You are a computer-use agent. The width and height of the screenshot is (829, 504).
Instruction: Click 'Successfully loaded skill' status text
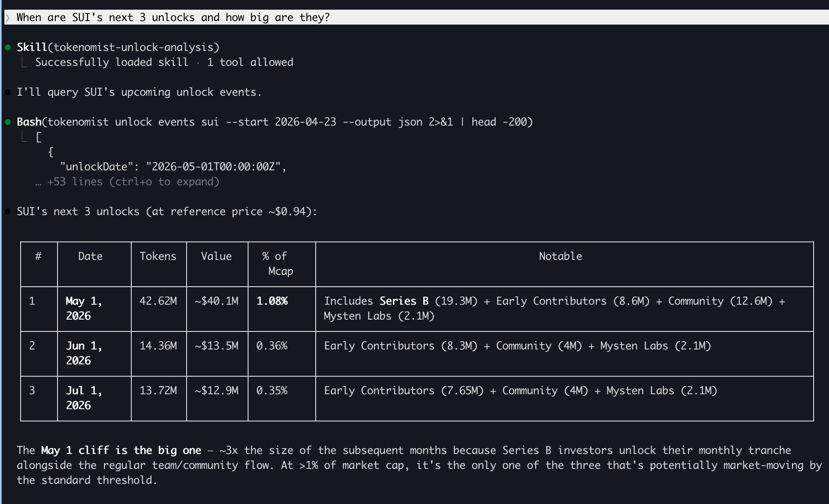pos(112,62)
